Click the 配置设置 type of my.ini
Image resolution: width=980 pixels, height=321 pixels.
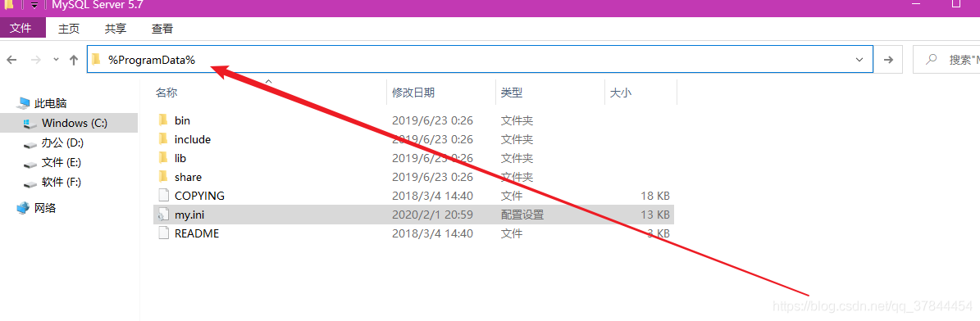point(522,215)
